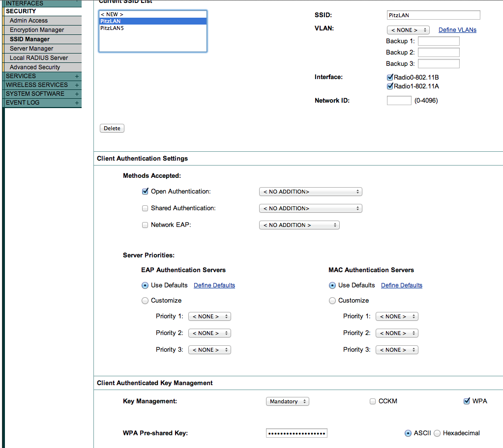Click the Backup 1 field

(439, 41)
